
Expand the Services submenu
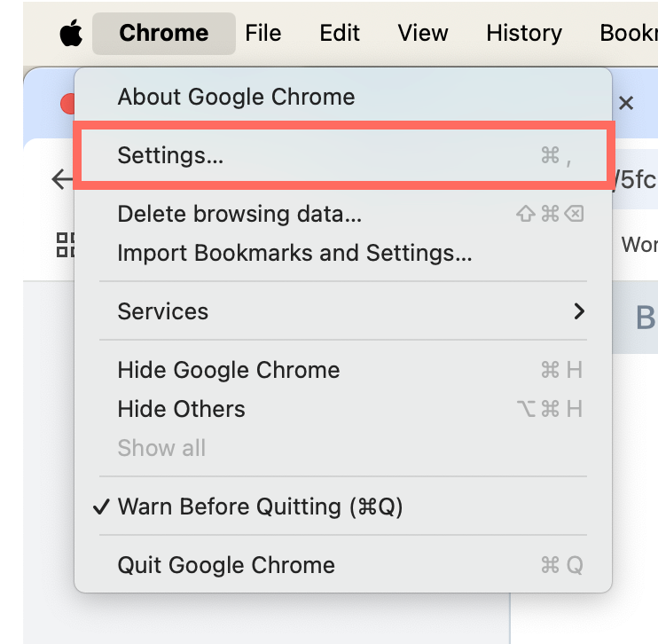click(x=343, y=311)
